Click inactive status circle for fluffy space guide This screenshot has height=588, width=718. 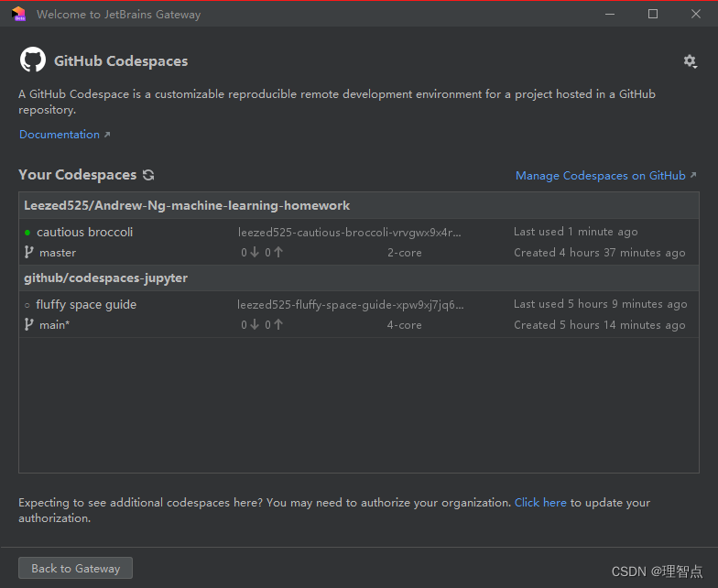[x=27, y=305]
